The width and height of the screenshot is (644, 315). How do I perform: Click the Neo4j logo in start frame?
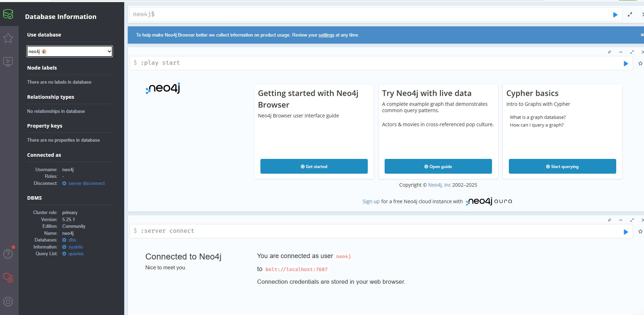coord(163,88)
